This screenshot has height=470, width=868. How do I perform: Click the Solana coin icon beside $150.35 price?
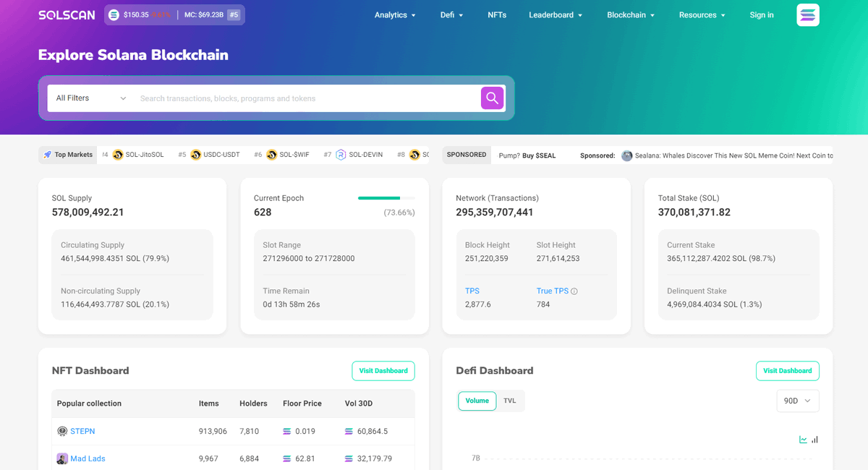pyautogui.click(x=114, y=15)
